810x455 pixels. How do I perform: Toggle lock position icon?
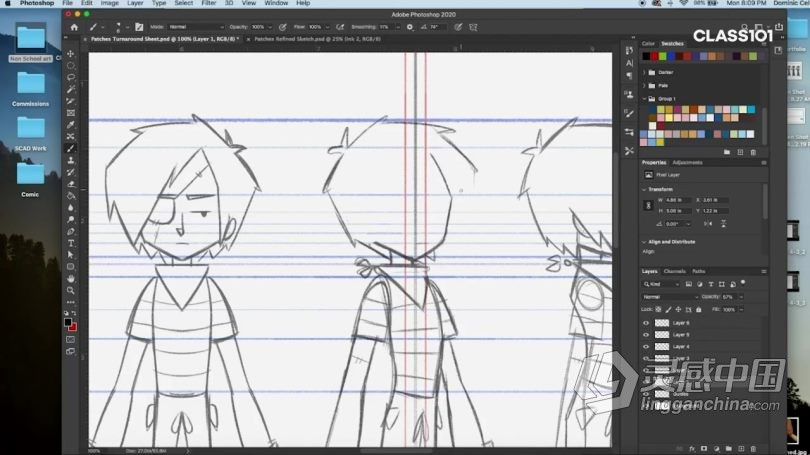(678, 309)
